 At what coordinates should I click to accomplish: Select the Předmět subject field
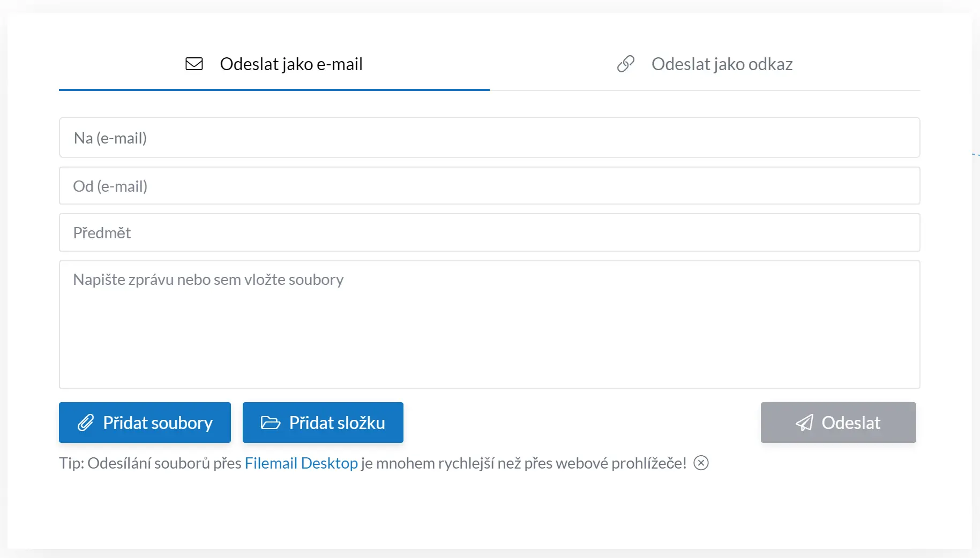(489, 233)
